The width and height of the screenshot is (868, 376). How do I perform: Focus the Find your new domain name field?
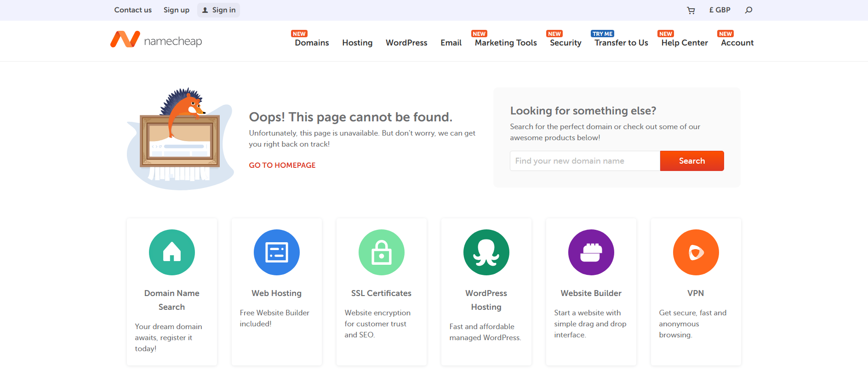585,161
